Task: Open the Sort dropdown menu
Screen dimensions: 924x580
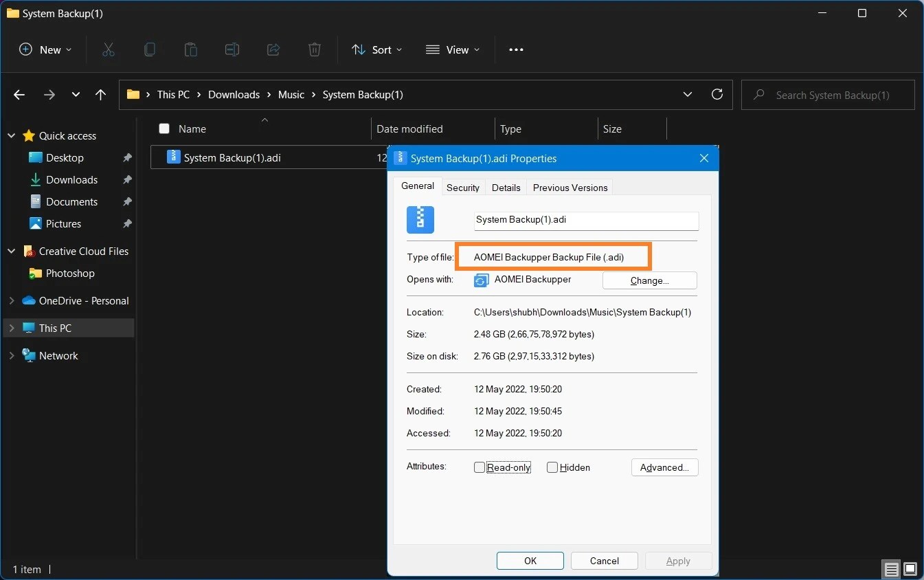Action: 377,49
